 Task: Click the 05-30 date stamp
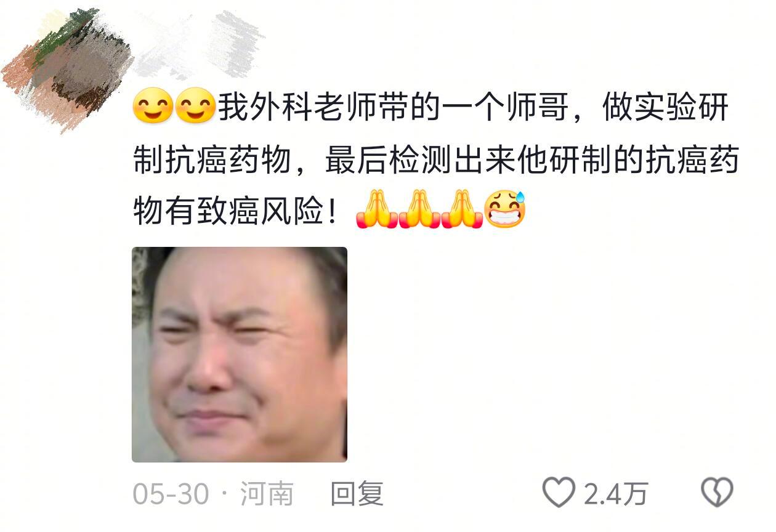click(x=171, y=494)
